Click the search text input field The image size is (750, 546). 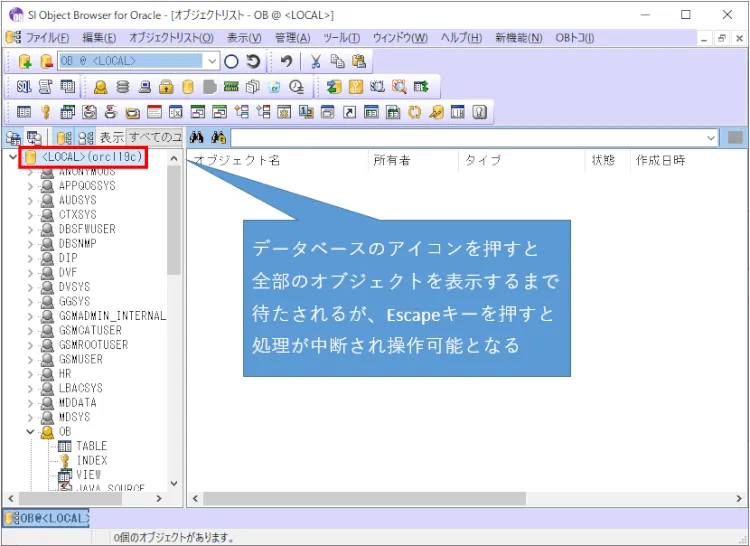[x=468, y=138]
